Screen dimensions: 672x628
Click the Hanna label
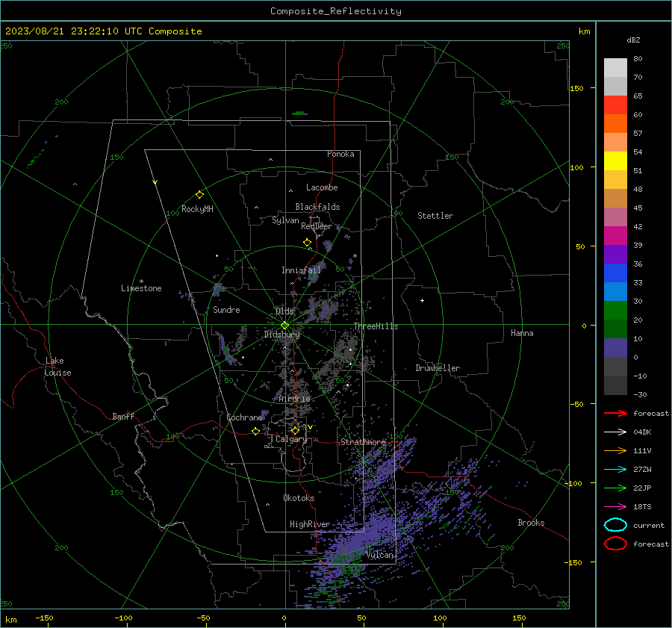[522, 333]
